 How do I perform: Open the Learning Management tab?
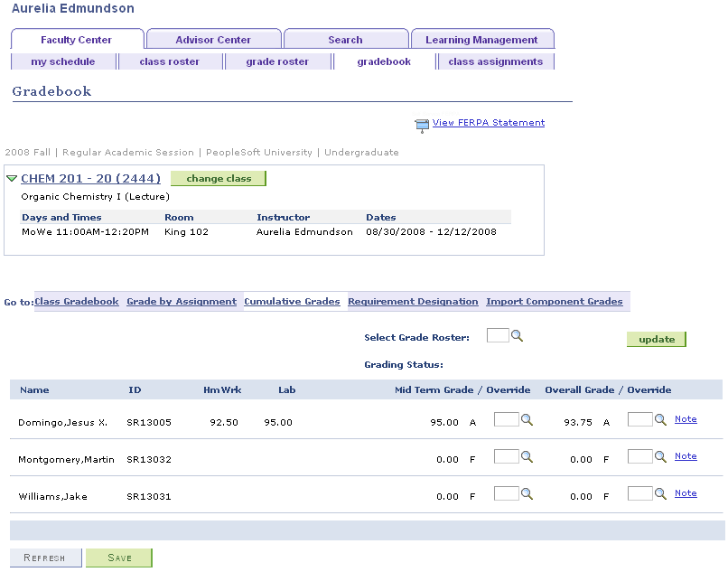point(482,39)
